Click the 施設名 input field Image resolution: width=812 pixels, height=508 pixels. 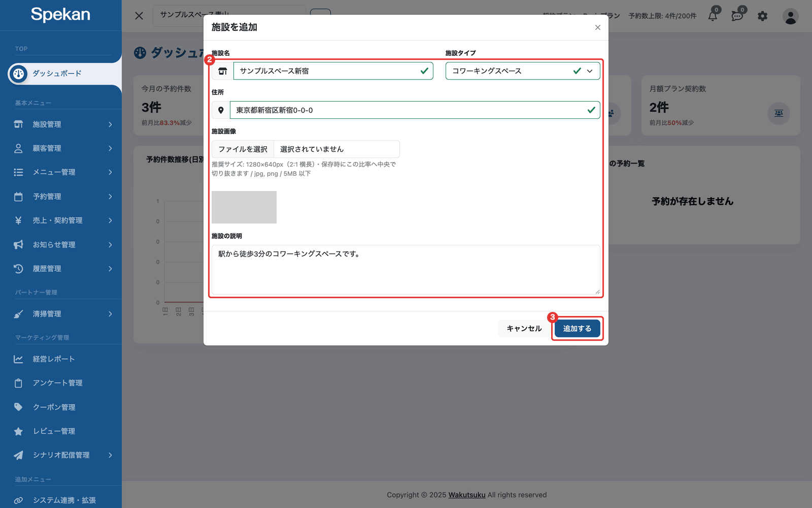coord(333,71)
